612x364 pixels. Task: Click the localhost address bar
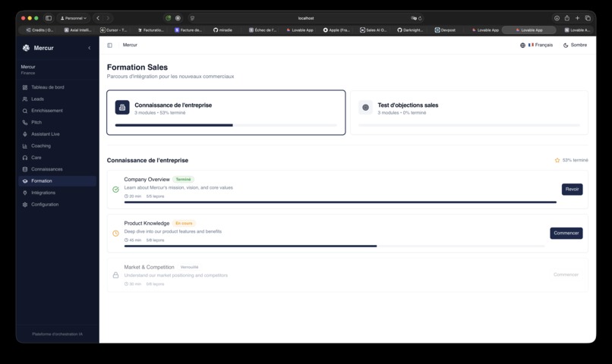(306, 18)
